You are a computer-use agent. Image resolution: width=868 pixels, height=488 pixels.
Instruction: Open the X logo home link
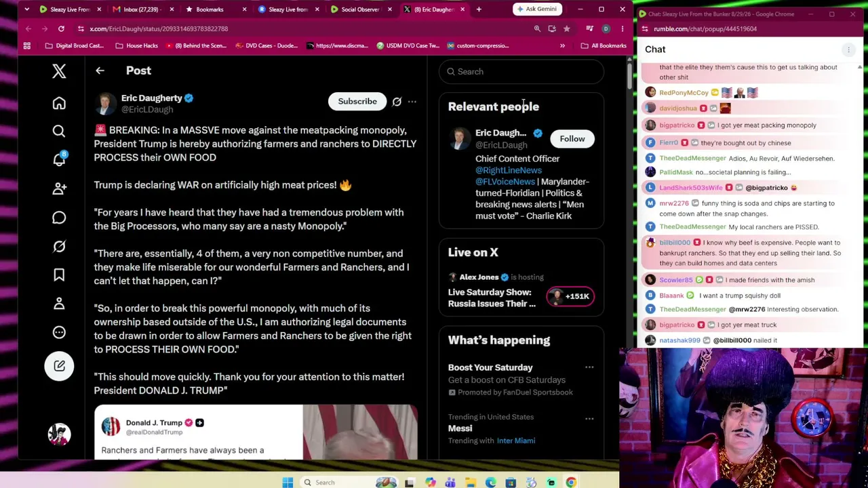(59, 71)
